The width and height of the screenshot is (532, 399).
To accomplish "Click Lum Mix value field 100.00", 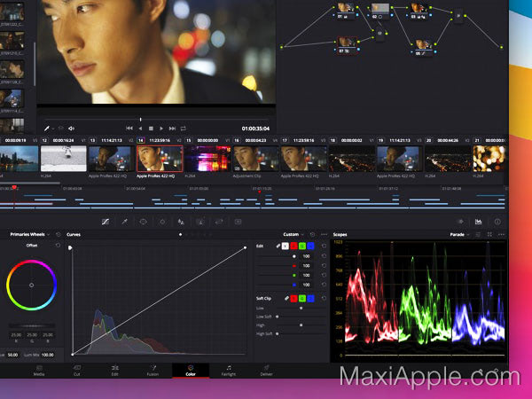I will [48, 355].
